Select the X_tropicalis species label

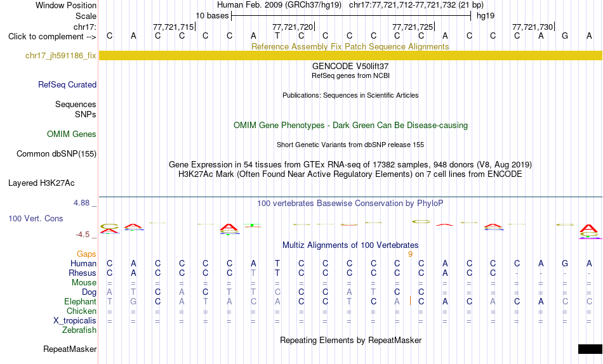75,321
